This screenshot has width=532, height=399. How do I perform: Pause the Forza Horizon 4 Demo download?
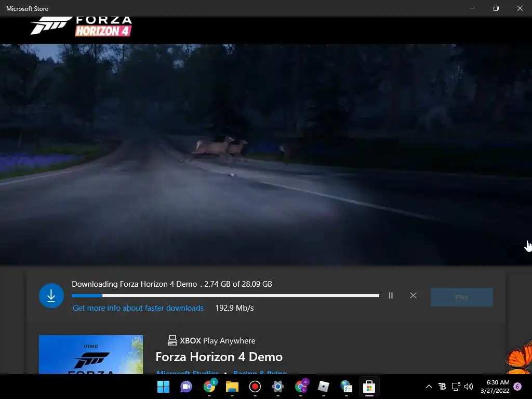coord(391,296)
